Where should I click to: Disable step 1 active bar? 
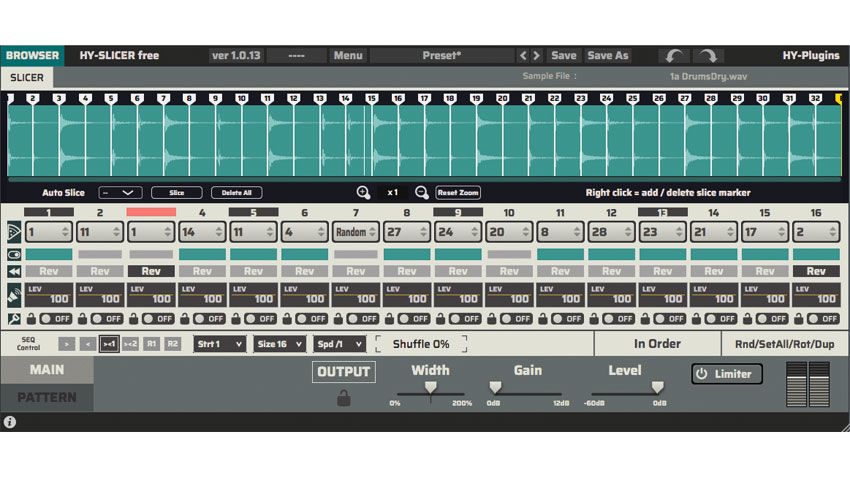coord(49,254)
